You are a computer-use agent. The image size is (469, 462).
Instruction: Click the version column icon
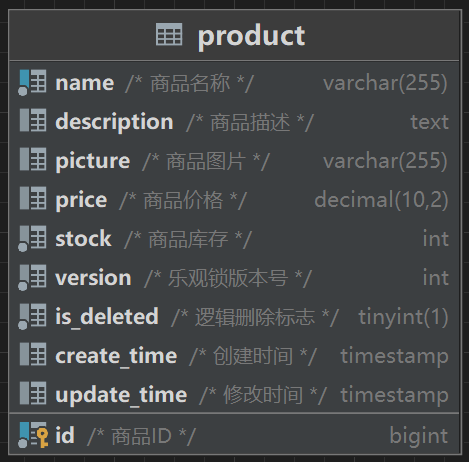tap(32, 277)
